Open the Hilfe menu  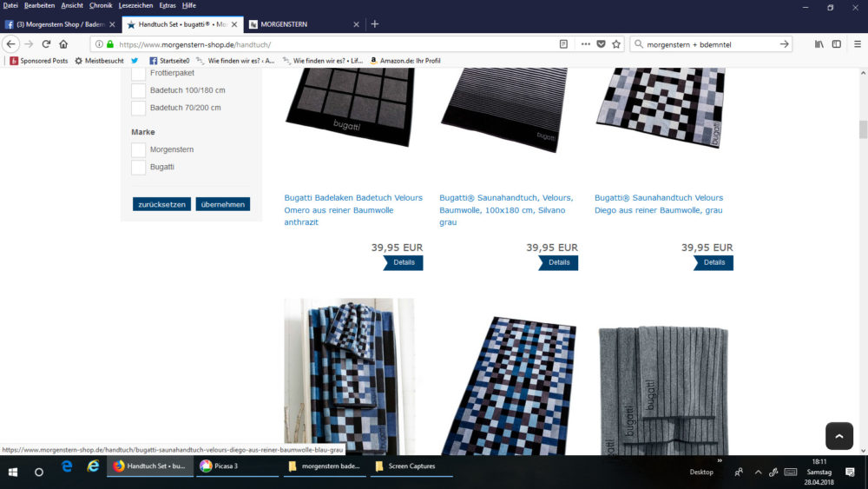point(188,5)
